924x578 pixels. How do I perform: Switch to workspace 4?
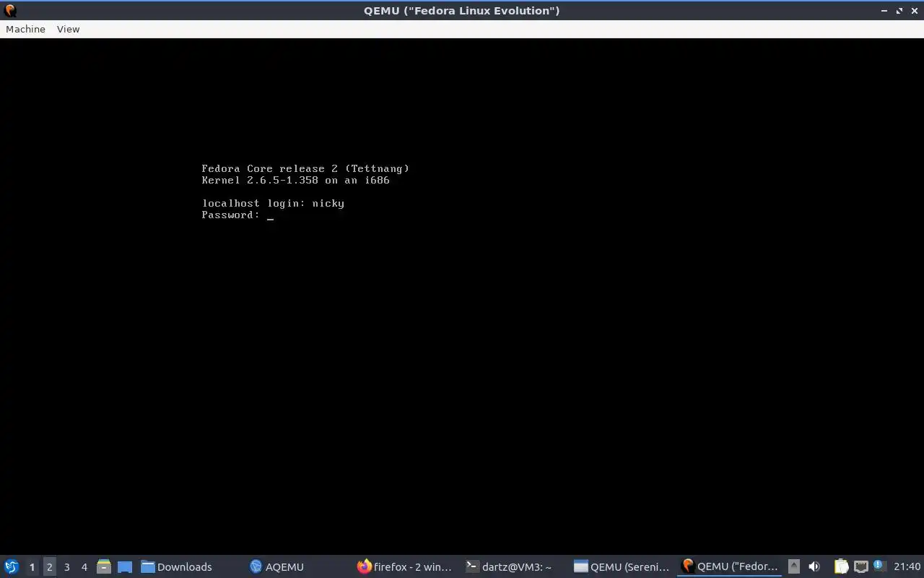84,566
